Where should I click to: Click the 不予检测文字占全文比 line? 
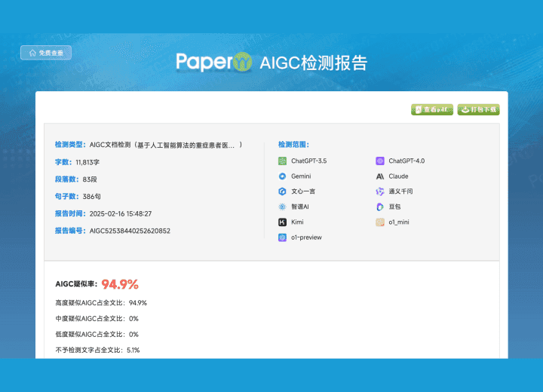(97, 350)
